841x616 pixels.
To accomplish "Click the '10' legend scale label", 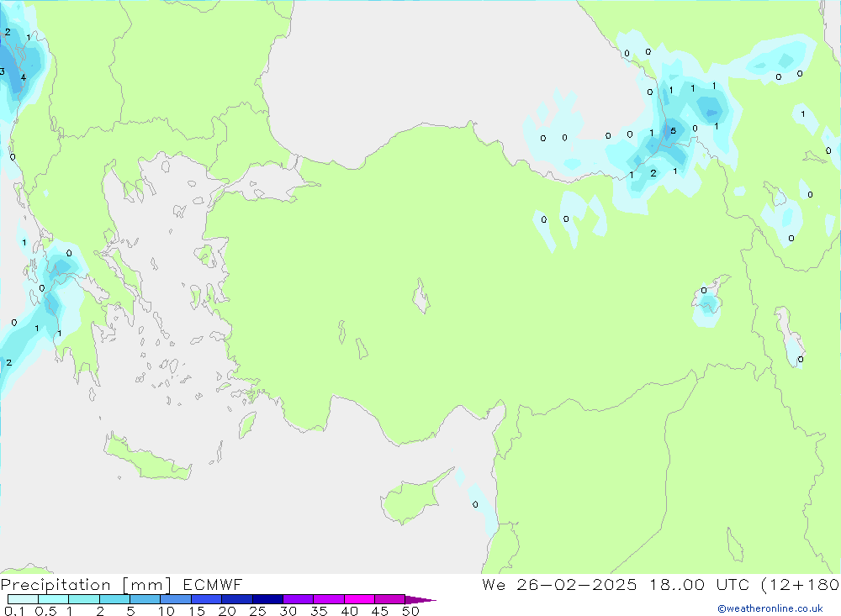I will tap(167, 611).
